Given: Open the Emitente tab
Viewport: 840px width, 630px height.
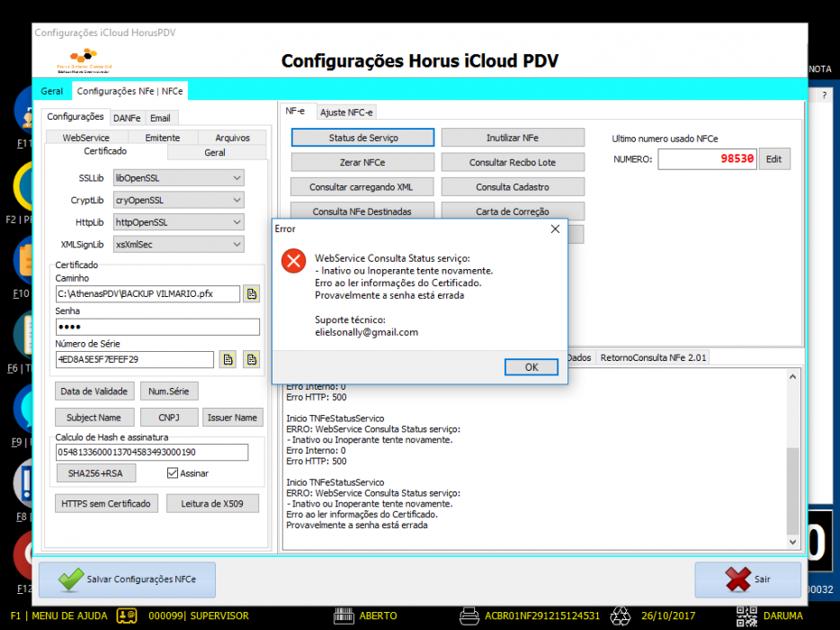Looking at the screenshot, I should point(162,138).
